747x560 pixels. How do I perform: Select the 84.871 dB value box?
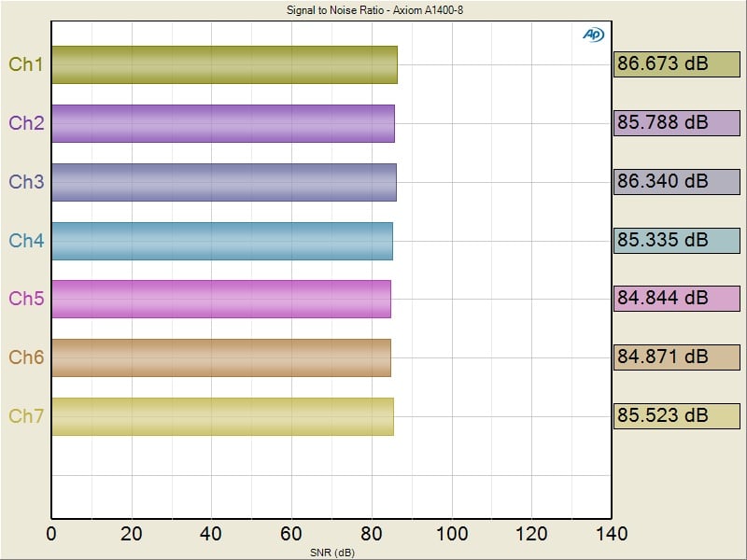tap(676, 357)
